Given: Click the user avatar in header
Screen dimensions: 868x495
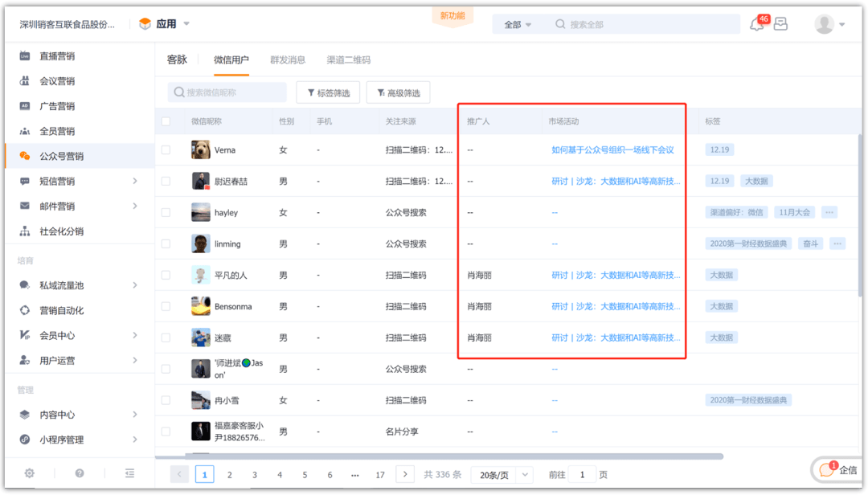Looking at the screenshot, I should click(825, 24).
